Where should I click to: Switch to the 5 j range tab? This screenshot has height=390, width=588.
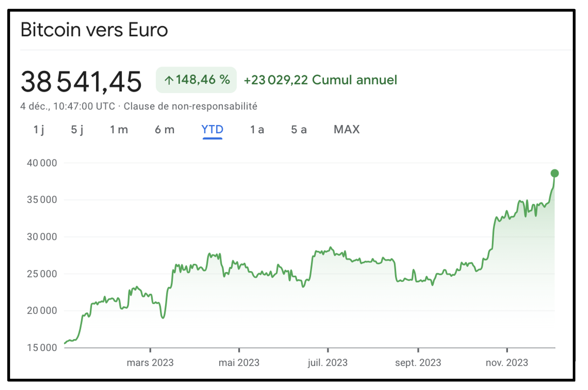(77, 129)
